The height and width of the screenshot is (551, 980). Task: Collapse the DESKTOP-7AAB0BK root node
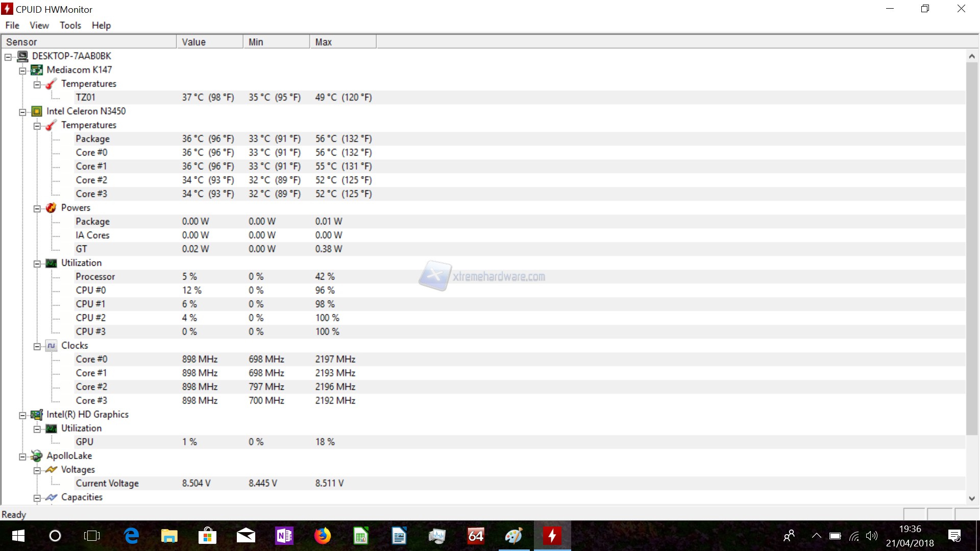(8, 57)
